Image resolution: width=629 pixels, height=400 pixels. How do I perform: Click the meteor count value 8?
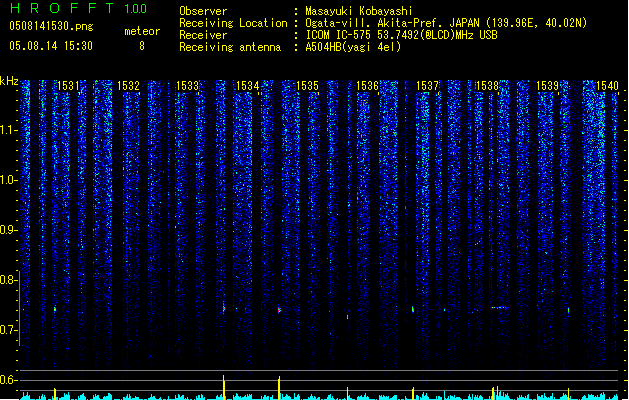coord(142,46)
